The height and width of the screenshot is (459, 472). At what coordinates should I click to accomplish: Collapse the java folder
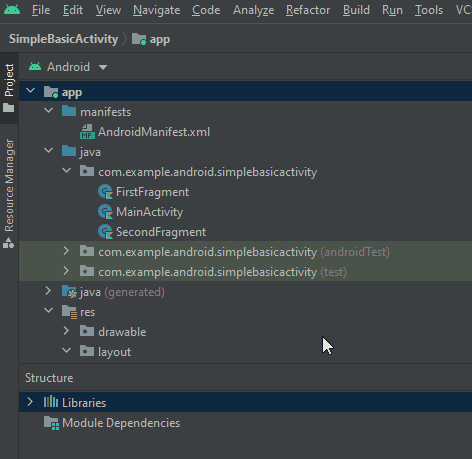[49, 150]
